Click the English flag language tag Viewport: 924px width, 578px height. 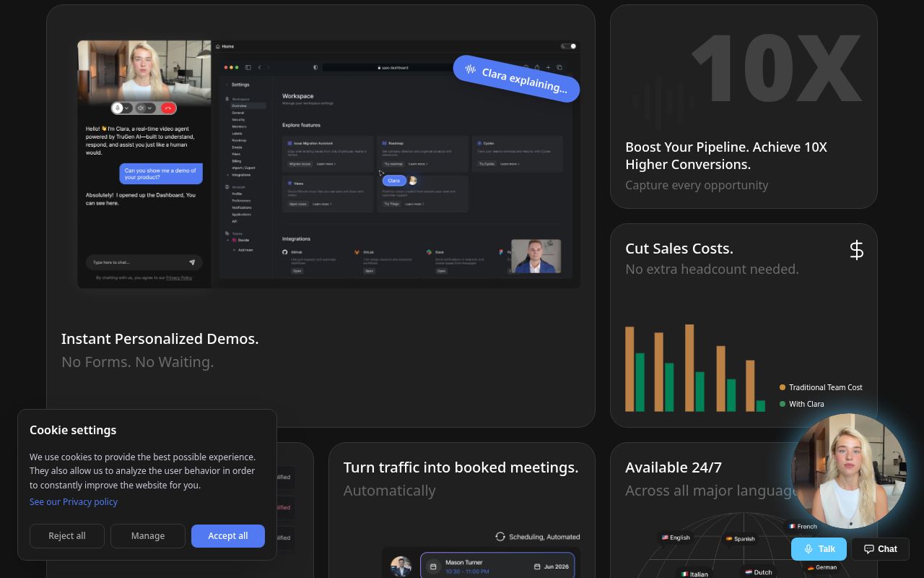[676, 538]
